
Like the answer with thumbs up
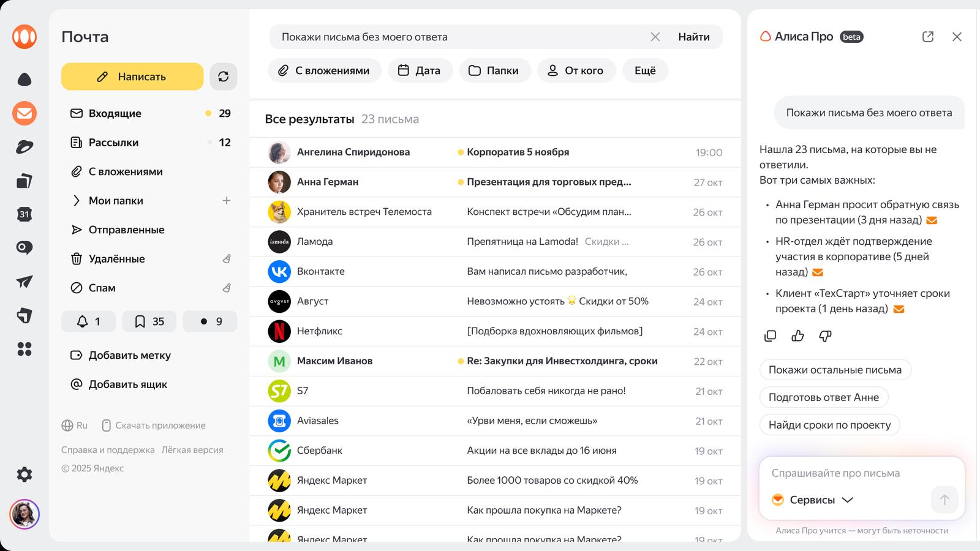[797, 335]
